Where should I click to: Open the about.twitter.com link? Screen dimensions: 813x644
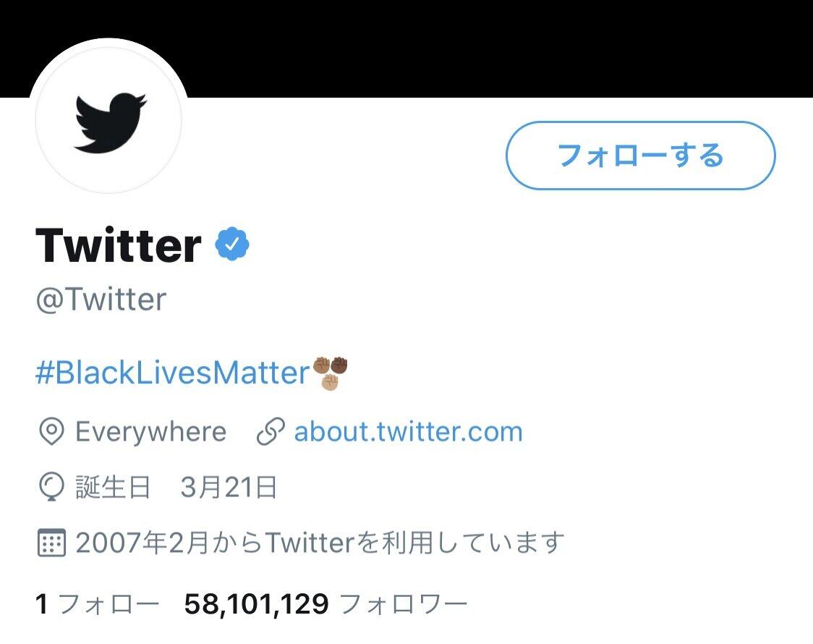pos(408,432)
